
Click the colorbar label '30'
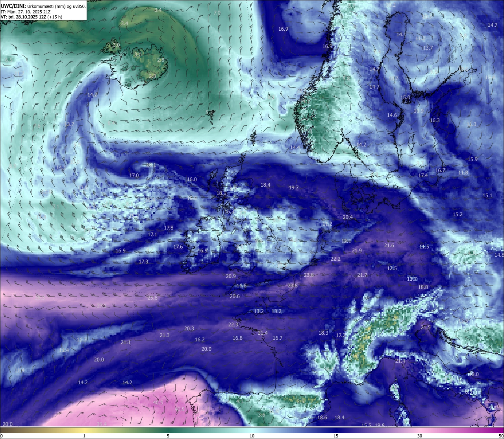(x=420, y=436)
